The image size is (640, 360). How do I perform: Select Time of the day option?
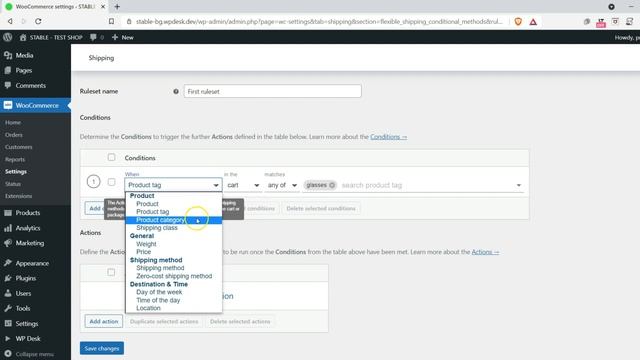tap(158, 300)
